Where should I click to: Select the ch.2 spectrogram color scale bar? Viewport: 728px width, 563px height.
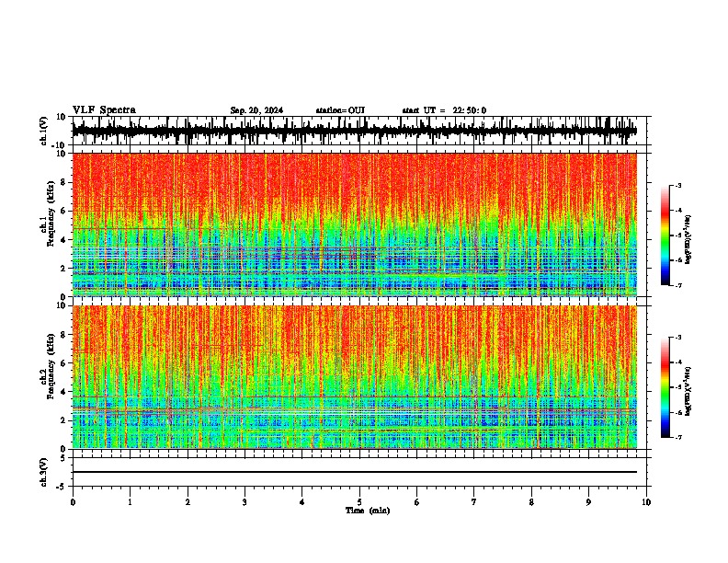click(665, 387)
